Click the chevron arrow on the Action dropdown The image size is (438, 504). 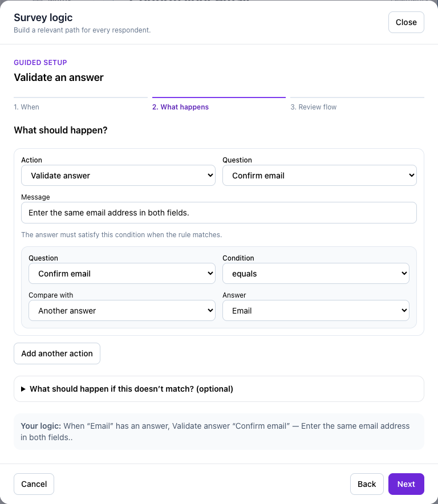coord(210,175)
